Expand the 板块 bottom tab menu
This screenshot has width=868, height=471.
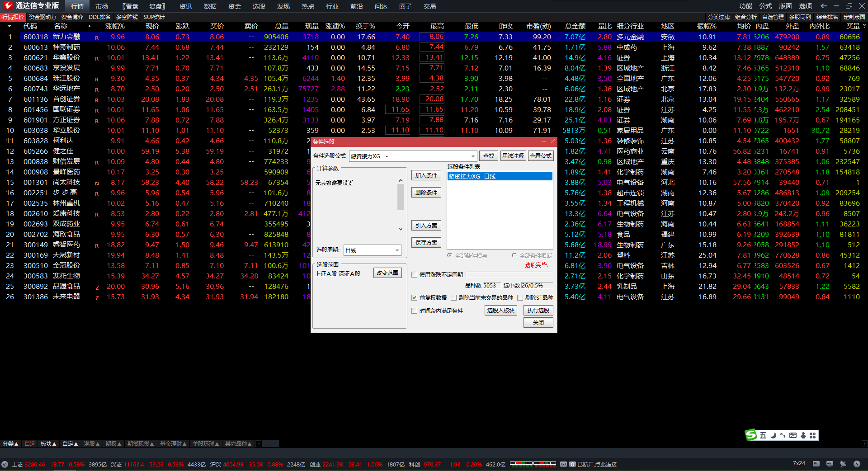click(x=48, y=444)
